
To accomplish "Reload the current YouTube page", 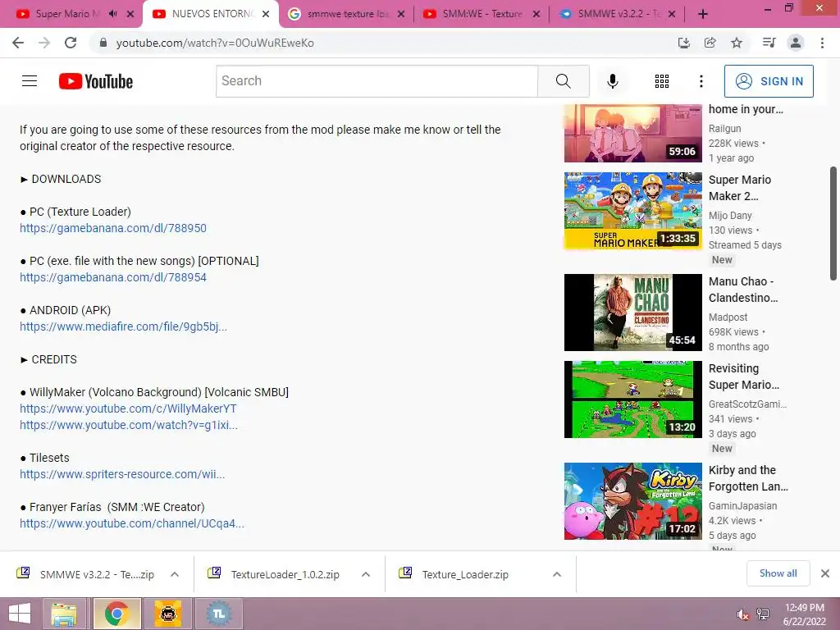I will pos(71,43).
